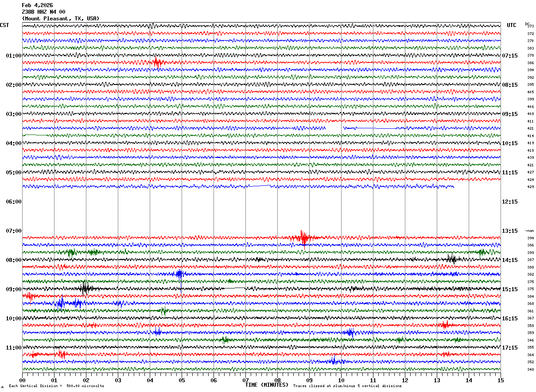
Task: Click the TIME (MINUTES) axis title
Action: click(x=267, y=385)
